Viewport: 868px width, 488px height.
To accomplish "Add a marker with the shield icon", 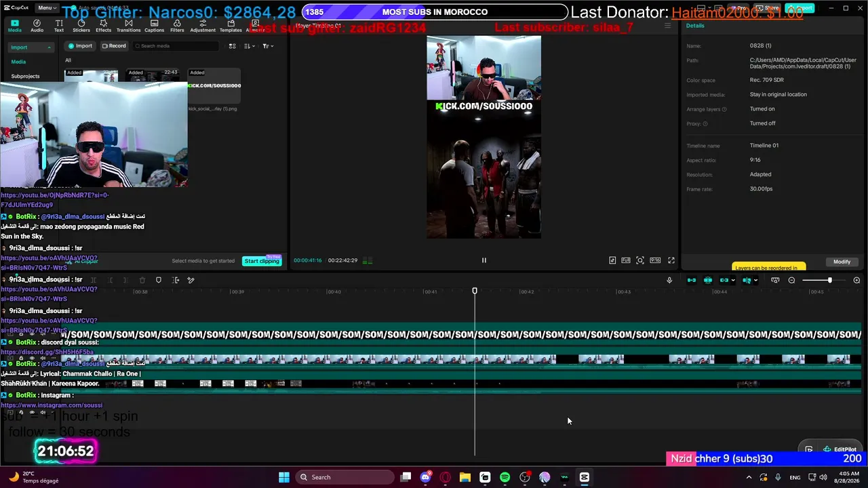I will click(x=159, y=280).
